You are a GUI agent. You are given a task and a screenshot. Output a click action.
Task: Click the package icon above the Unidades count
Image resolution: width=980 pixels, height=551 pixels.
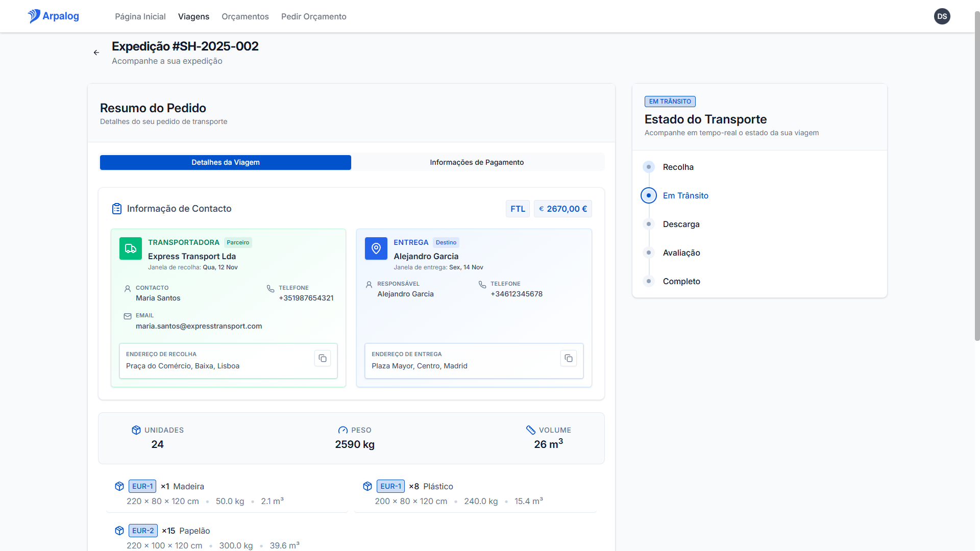coord(136,430)
